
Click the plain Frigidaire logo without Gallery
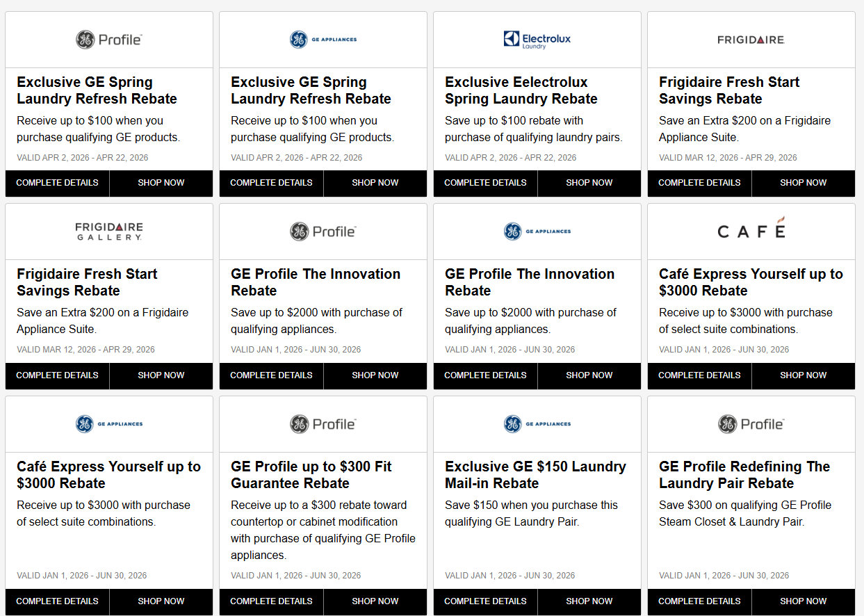click(751, 40)
